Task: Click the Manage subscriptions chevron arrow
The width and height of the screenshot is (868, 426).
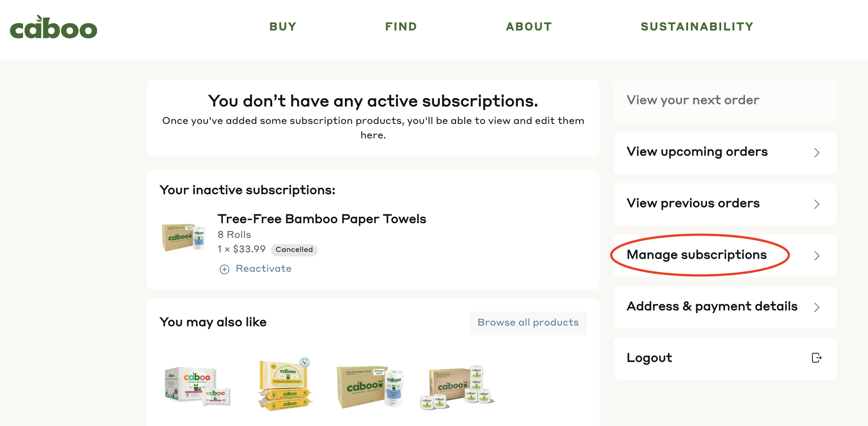Action: pyautogui.click(x=816, y=256)
